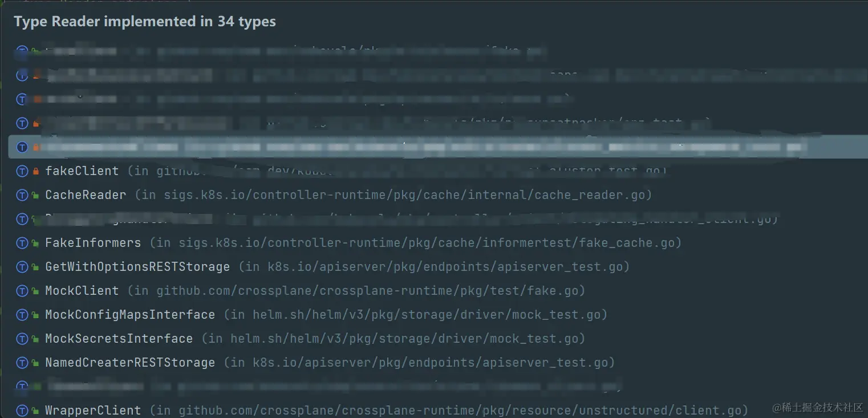Viewport: 868px width, 418px height.
Task: Click the type icon beside FakeInformers
Action: [22, 243]
